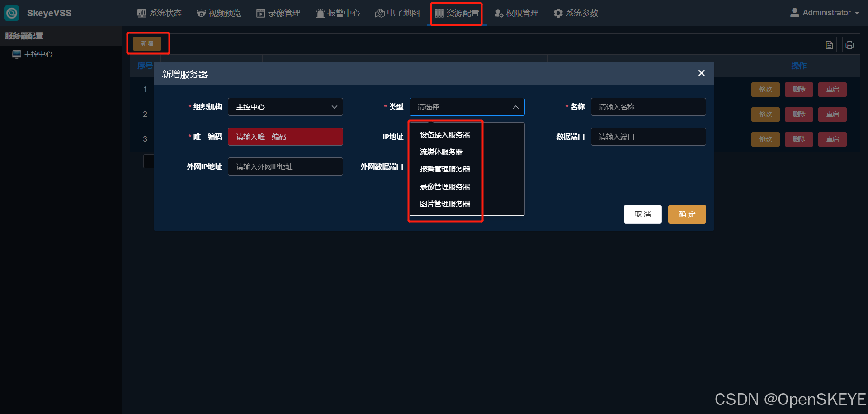Expand the Administrator user menu

coord(825,13)
